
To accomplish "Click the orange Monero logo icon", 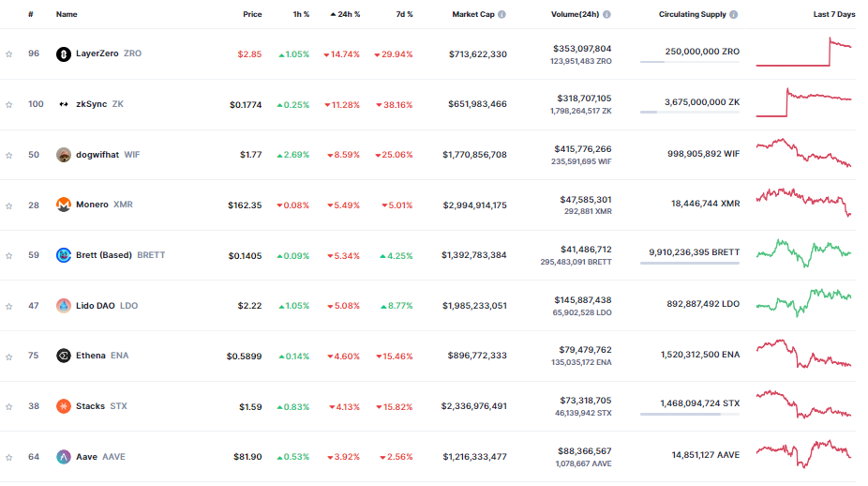I will [64, 205].
